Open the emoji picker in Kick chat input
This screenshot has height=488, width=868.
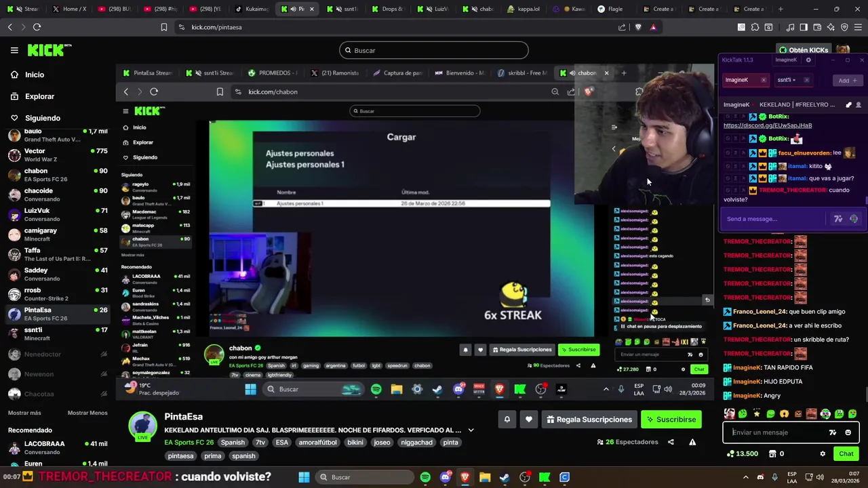point(848,432)
